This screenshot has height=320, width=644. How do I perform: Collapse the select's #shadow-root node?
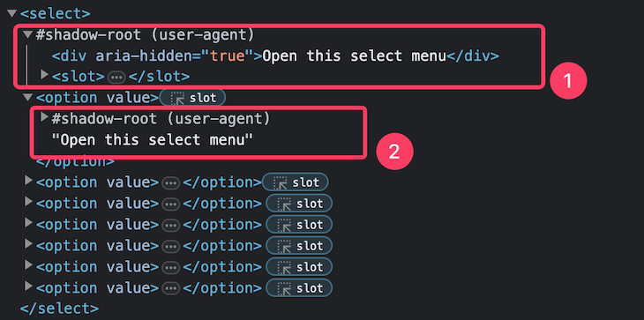pos(28,34)
